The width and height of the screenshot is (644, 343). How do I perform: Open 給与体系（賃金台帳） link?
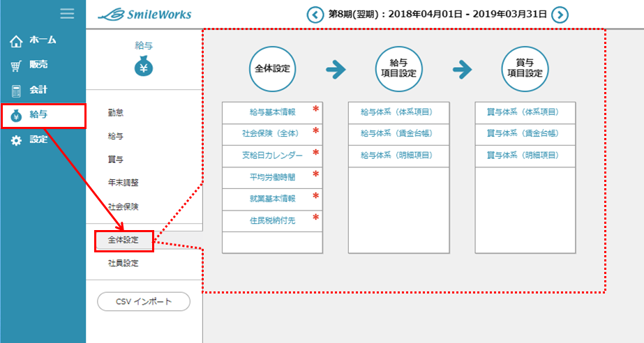pyautogui.click(x=398, y=134)
